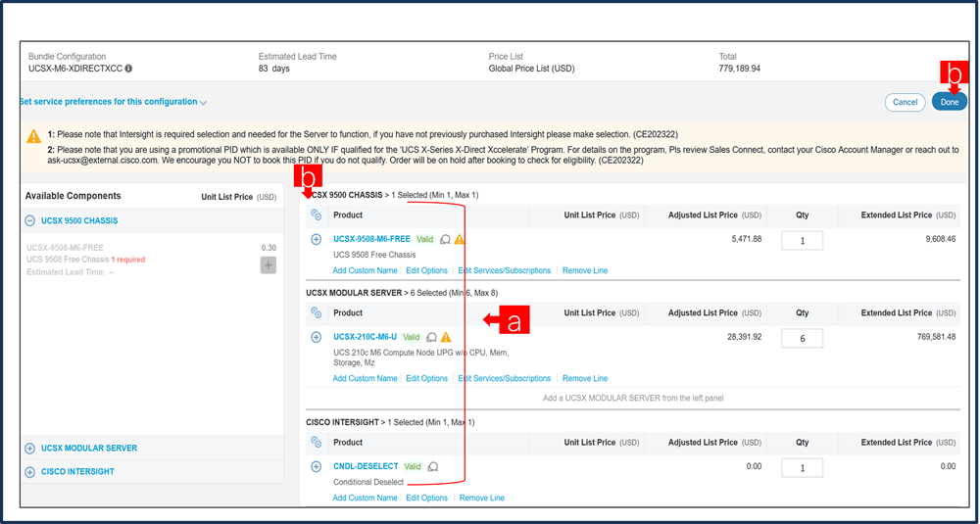Screen dimensions: 980x524
Task: Click adjusted list price 28,391.92
Action: click(x=745, y=337)
